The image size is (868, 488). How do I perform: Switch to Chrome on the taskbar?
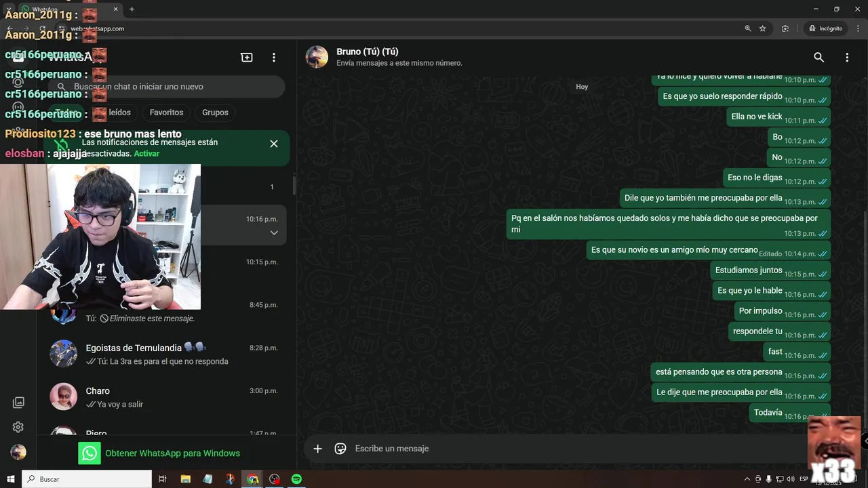pyautogui.click(x=252, y=479)
